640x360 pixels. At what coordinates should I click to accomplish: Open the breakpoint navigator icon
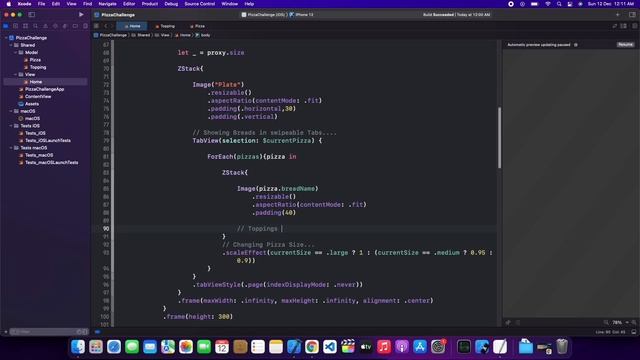[x=75, y=26]
